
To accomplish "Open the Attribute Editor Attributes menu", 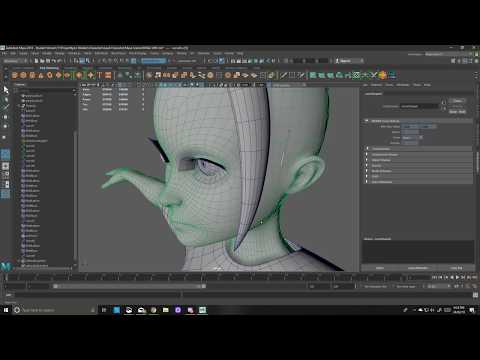I will 403,85.
